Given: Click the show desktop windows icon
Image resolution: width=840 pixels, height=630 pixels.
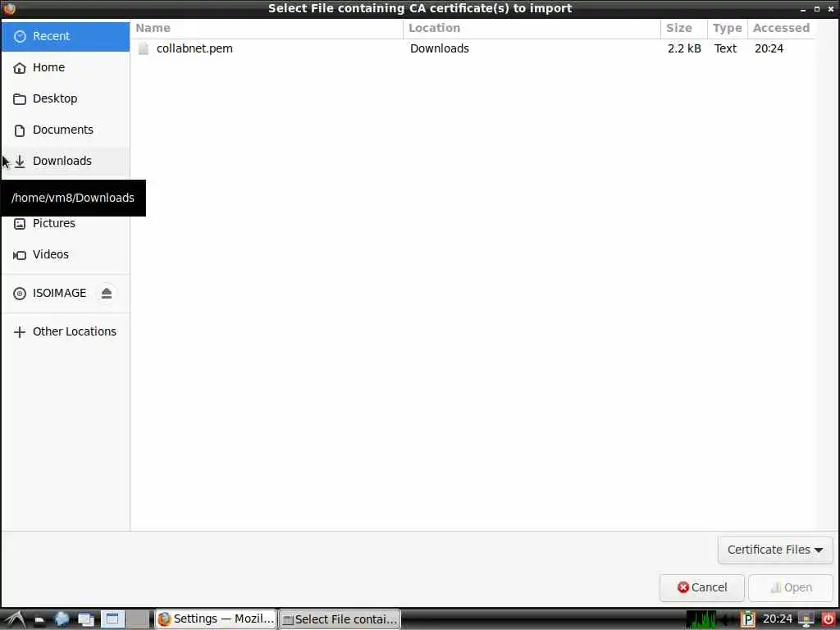Looking at the screenshot, I should point(85,620).
